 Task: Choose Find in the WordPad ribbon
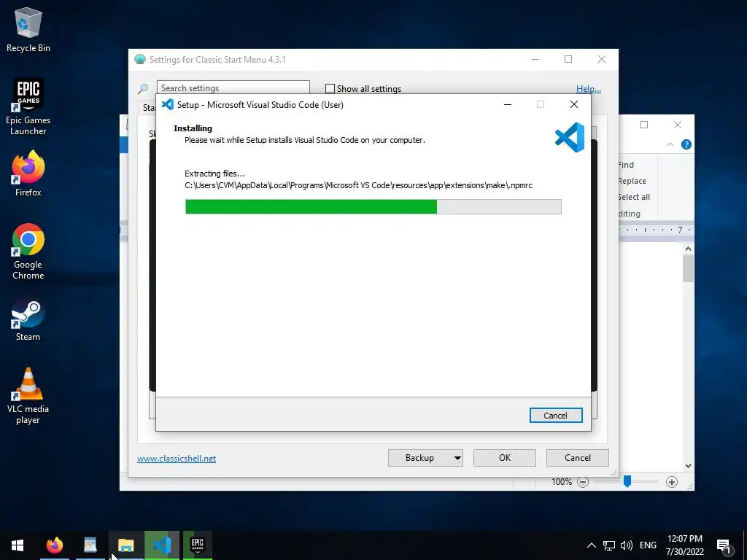(626, 165)
